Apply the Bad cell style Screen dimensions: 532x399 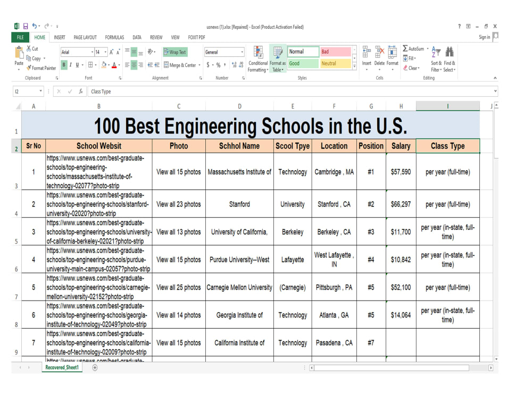click(x=335, y=52)
